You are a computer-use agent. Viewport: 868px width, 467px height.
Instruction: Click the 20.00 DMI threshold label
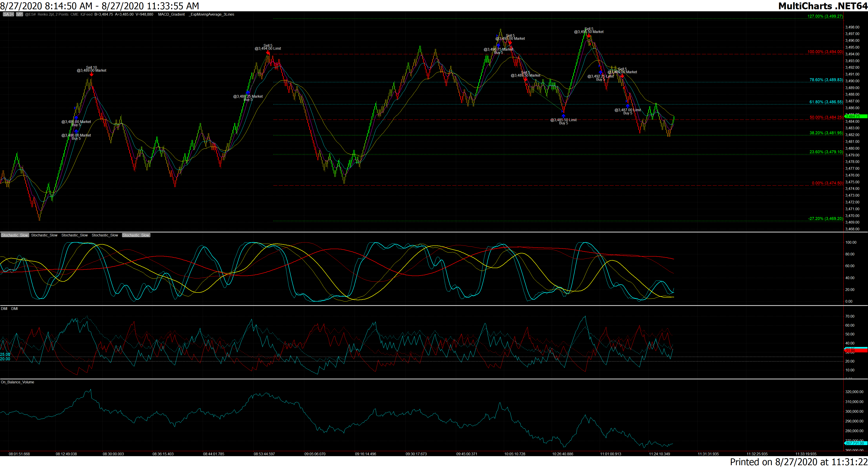(5, 359)
